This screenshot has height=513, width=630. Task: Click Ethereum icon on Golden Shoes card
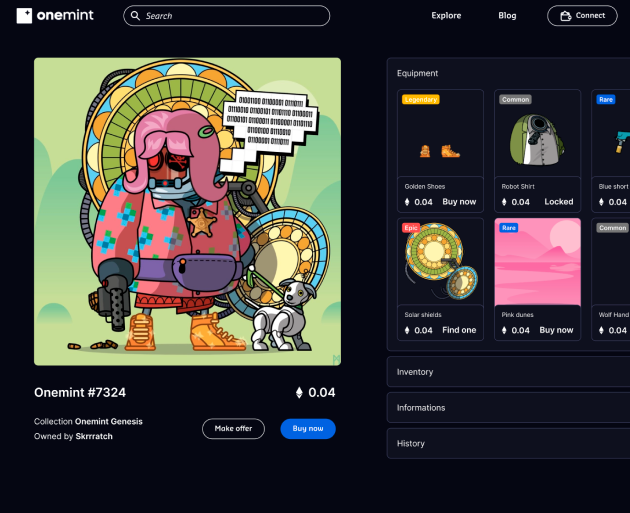pos(407,202)
